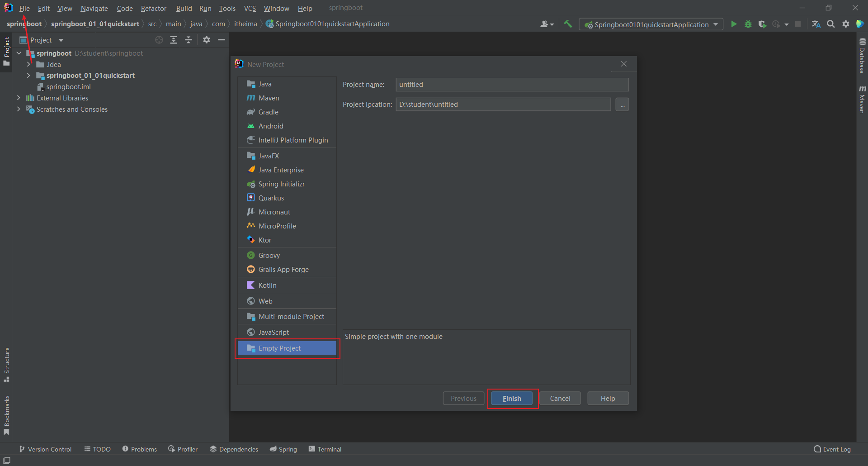Image resolution: width=868 pixels, height=466 pixels.
Task: Collapse the springboot root tree node
Action: [19, 53]
